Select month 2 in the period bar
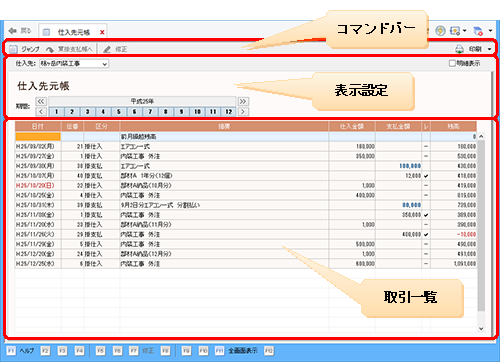500x362 pixels. 72,112
